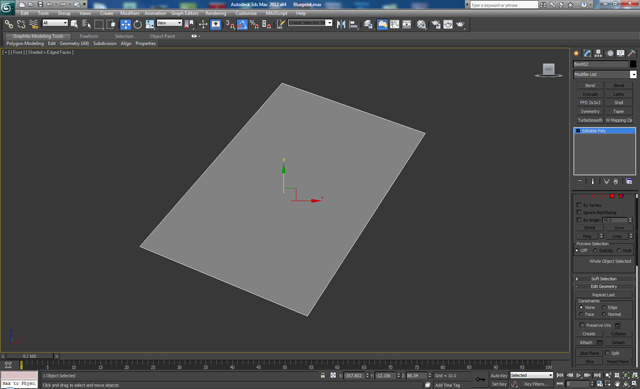Switch to the Freeform ribbon tab
This screenshot has height=389, width=640.
pos(89,36)
